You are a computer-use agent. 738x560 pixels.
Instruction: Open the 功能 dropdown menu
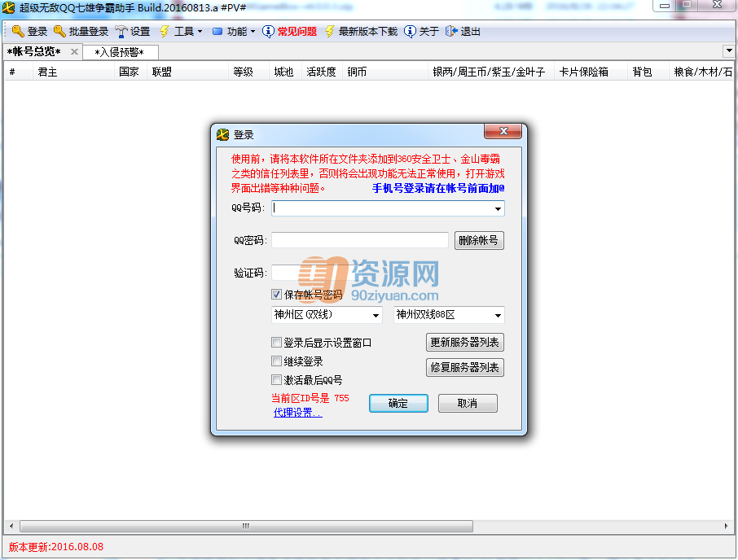[253, 32]
